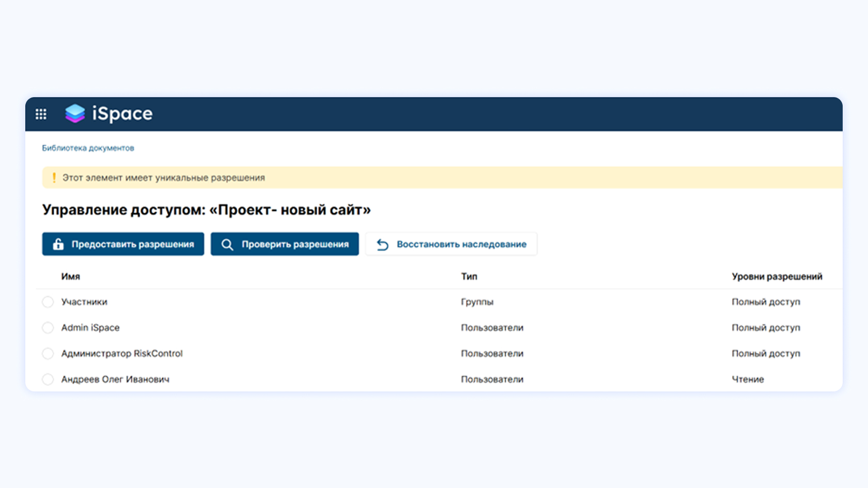Screen dimensions: 868x488
Task: Open the app launcher grid icon
Action: coord(41,114)
